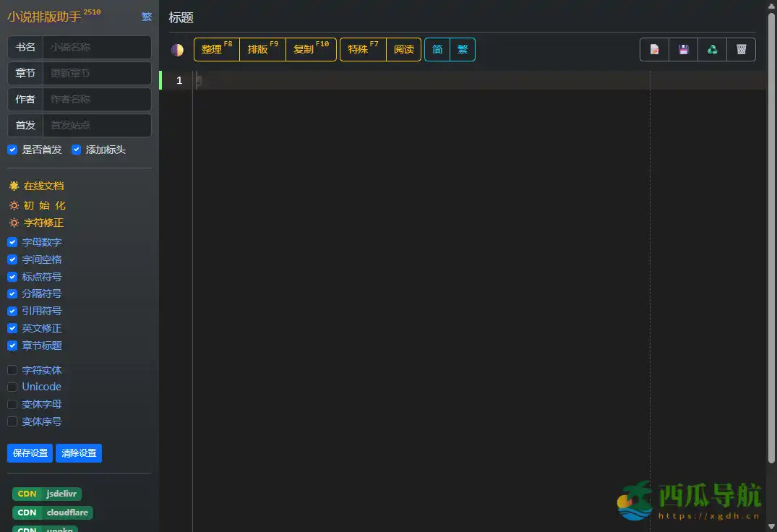Toggle the 添加标头 checkbox
The height and width of the screenshot is (532, 777).
point(77,150)
